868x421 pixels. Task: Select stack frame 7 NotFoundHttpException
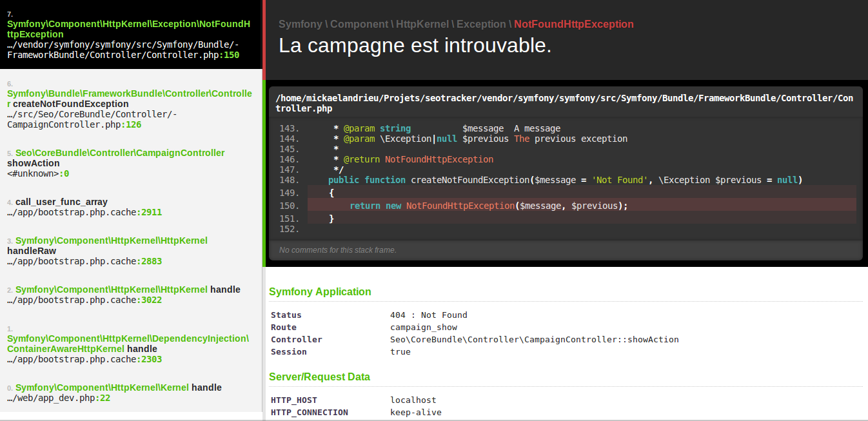[x=131, y=34]
